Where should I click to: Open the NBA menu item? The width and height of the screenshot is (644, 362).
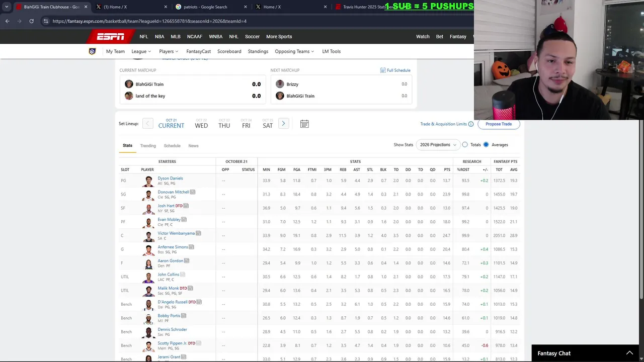pyautogui.click(x=159, y=37)
